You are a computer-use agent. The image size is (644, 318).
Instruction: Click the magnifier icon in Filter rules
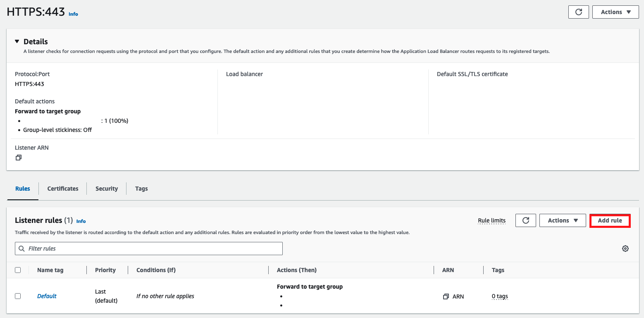(22, 249)
